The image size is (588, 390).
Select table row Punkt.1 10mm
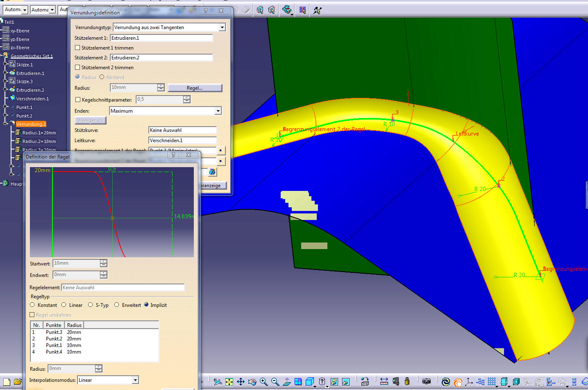pos(95,345)
